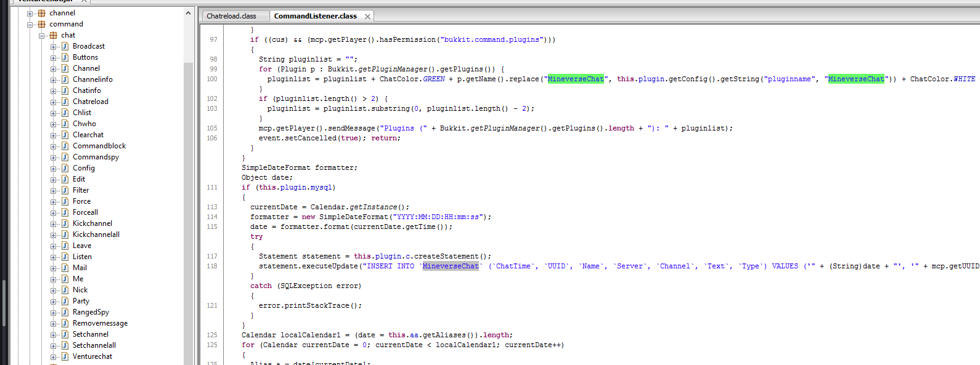The width and height of the screenshot is (980, 365).
Task: Collapse the command package tree node
Action: 30,25
